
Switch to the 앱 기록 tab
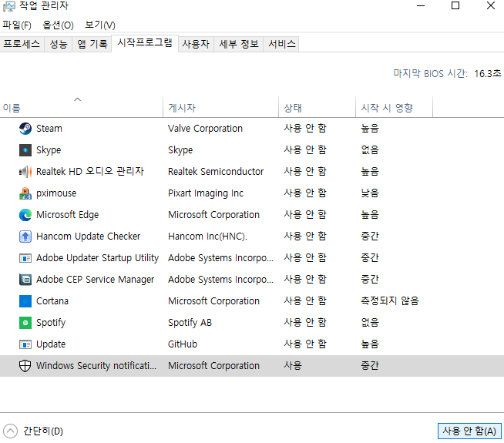[92, 44]
